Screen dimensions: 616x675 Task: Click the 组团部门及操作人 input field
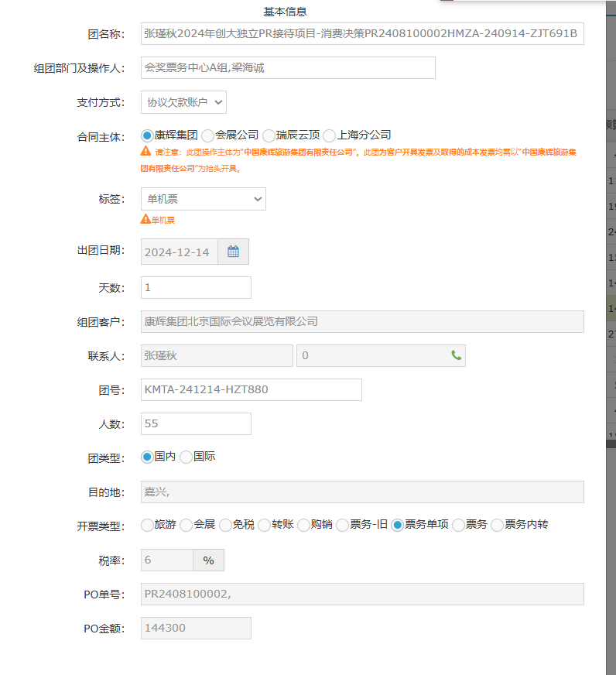pyautogui.click(x=288, y=68)
